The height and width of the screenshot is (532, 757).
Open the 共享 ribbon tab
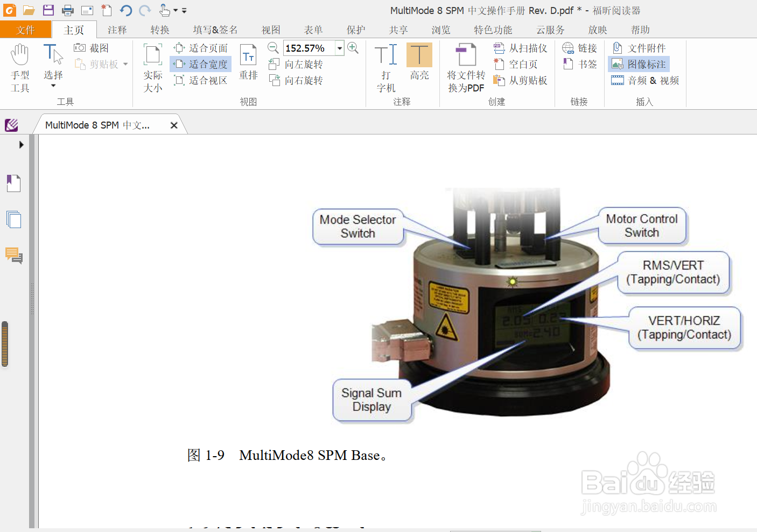click(x=398, y=30)
